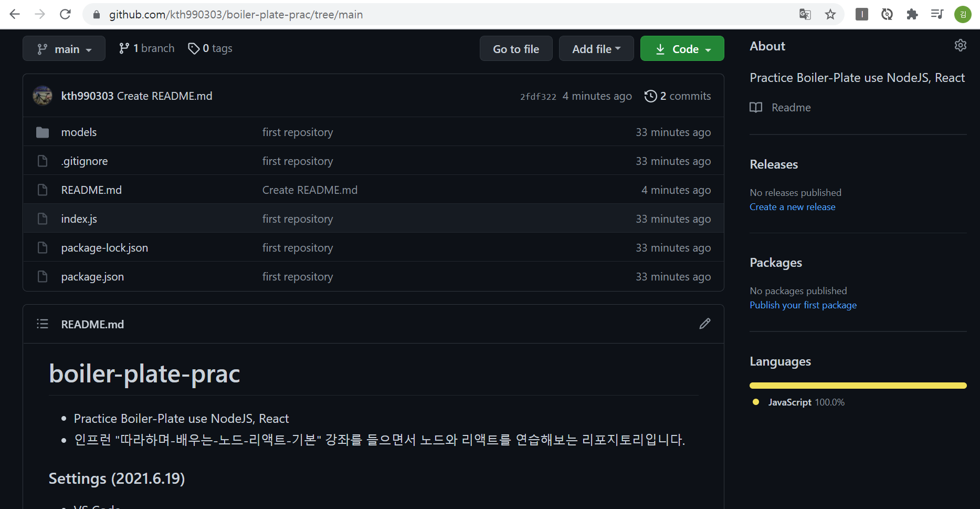Viewport: 980px width, 509px height.
Task: Open the translate page icon
Action: click(x=805, y=14)
